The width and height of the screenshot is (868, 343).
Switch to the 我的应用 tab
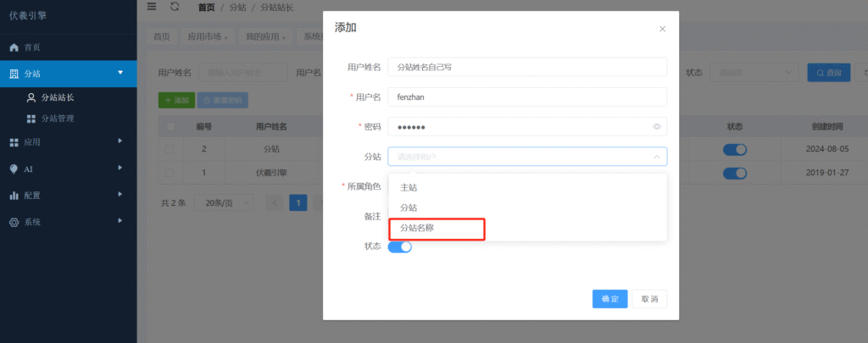[265, 36]
